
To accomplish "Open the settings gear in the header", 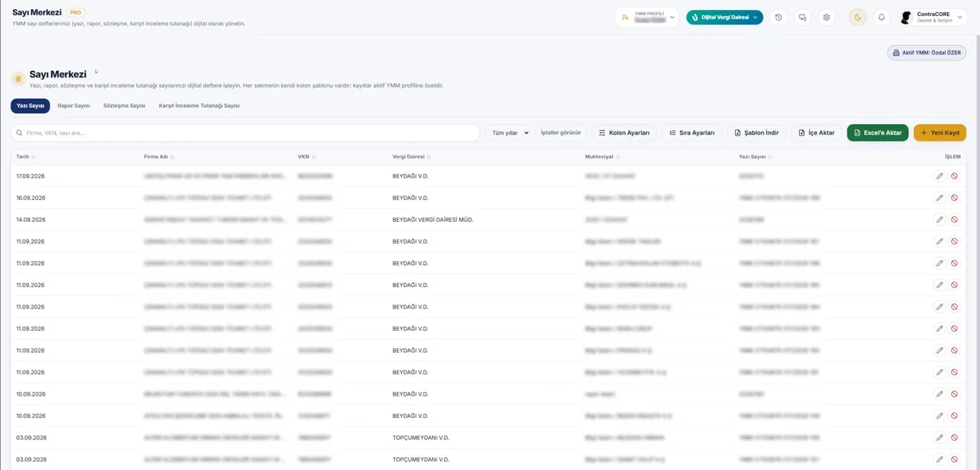I will coord(826,17).
